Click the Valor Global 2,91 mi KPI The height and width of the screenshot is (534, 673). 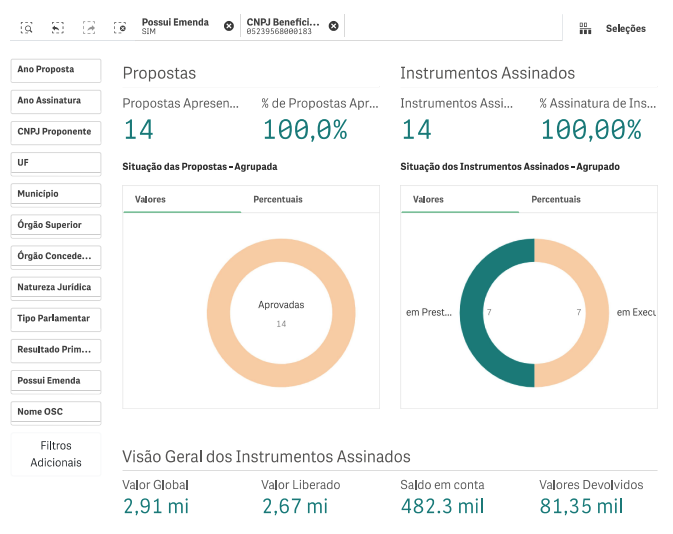[156, 506]
